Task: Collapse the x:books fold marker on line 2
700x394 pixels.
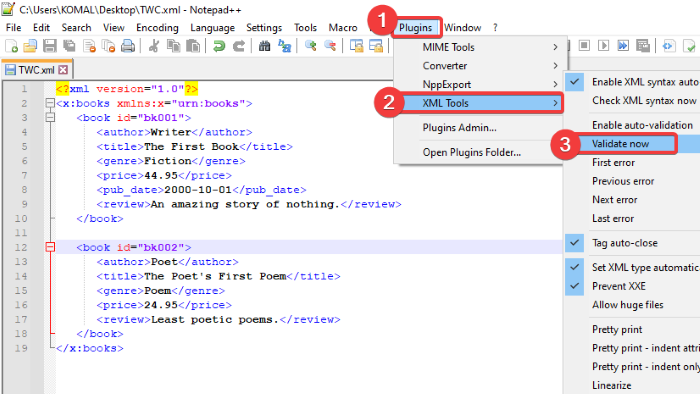Action: pos(50,104)
